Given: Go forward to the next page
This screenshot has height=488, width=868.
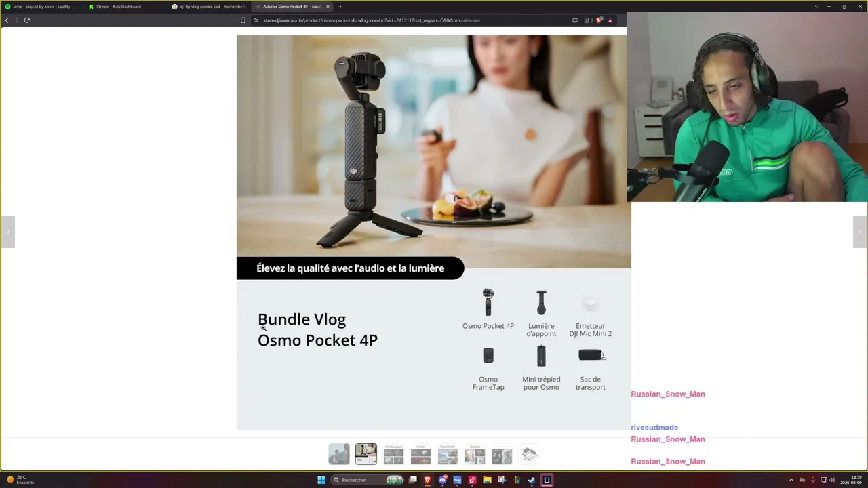Looking at the screenshot, I should point(16,20).
